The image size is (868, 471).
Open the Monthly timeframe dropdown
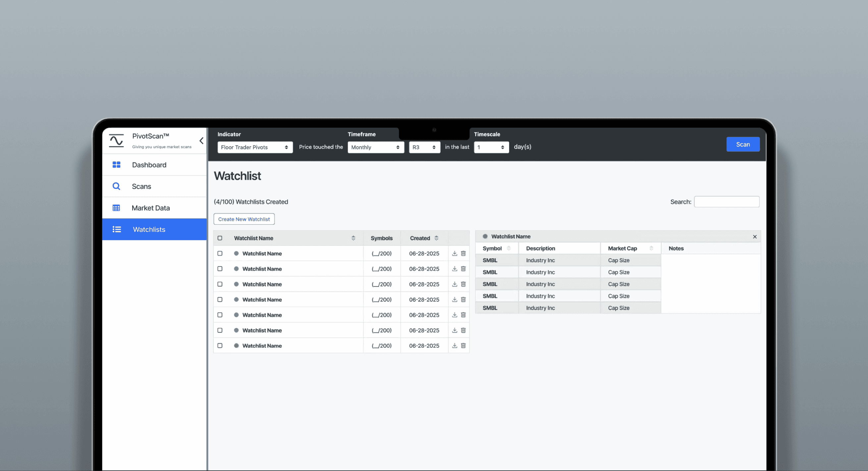[x=376, y=147]
